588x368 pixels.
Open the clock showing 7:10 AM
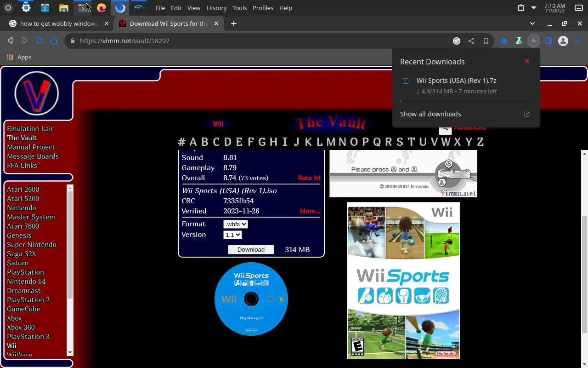pyautogui.click(x=554, y=8)
